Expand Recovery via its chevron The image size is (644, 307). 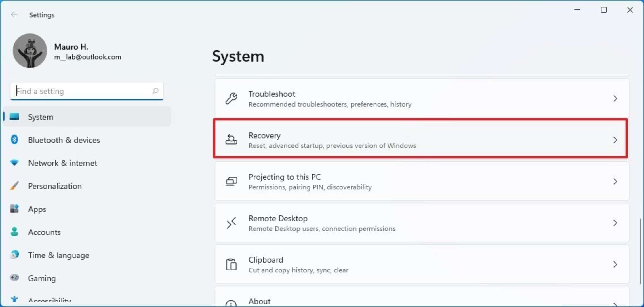(x=615, y=140)
